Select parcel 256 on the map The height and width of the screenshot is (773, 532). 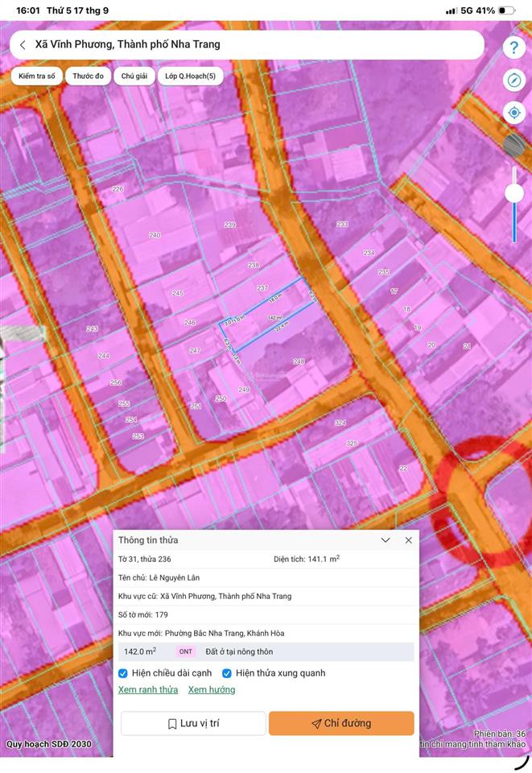pyautogui.click(x=116, y=382)
